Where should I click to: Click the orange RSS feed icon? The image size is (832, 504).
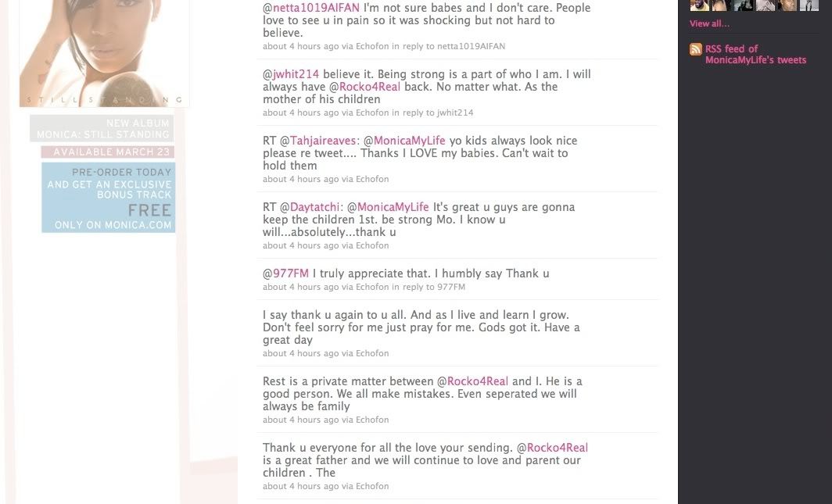(x=696, y=49)
